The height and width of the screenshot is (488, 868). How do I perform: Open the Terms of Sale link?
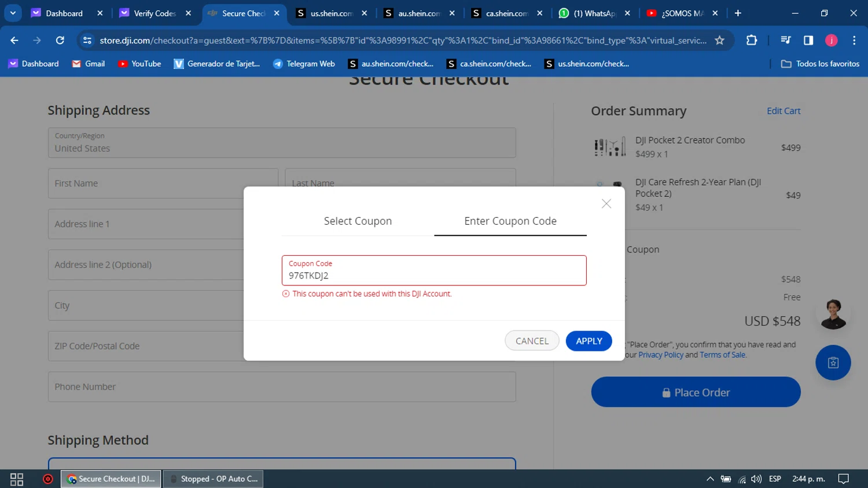[722, 355]
